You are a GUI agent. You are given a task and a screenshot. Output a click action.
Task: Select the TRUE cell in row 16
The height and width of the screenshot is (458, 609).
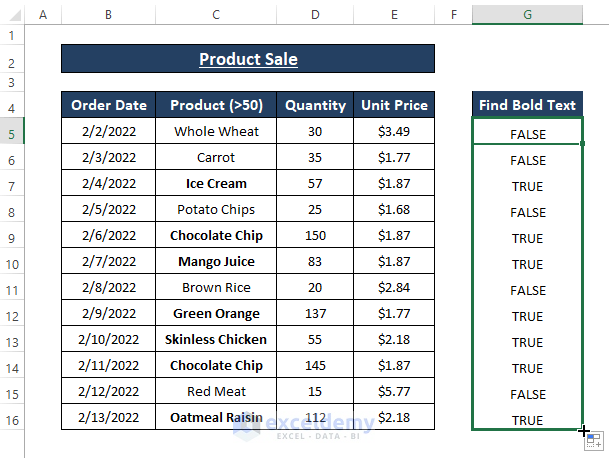pos(527,419)
